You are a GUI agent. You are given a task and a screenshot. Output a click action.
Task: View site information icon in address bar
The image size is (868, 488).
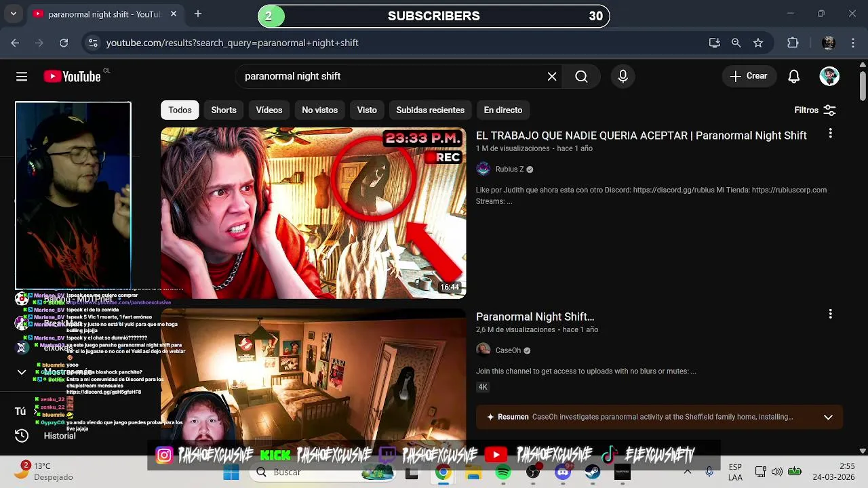coord(94,43)
